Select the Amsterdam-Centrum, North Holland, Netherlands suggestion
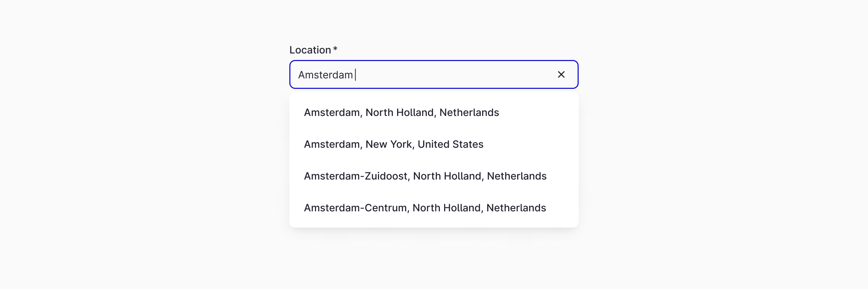Image resolution: width=868 pixels, height=289 pixels. point(425,208)
